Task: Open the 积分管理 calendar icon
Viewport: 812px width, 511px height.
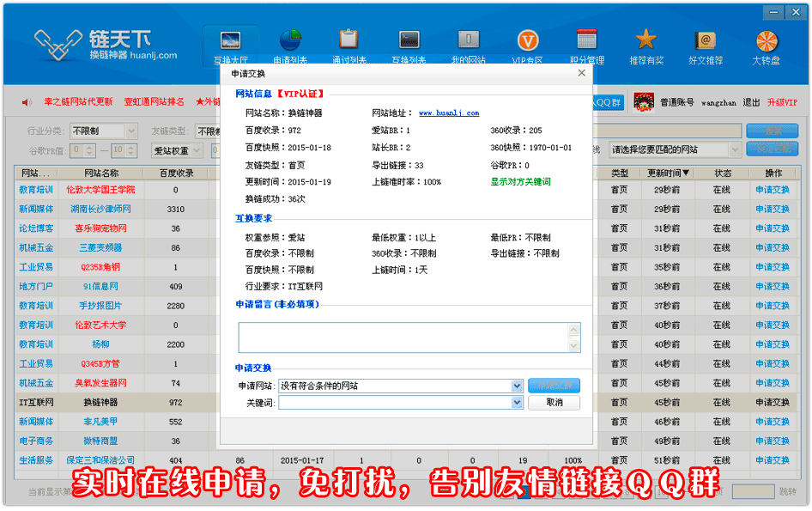Action: point(587,40)
